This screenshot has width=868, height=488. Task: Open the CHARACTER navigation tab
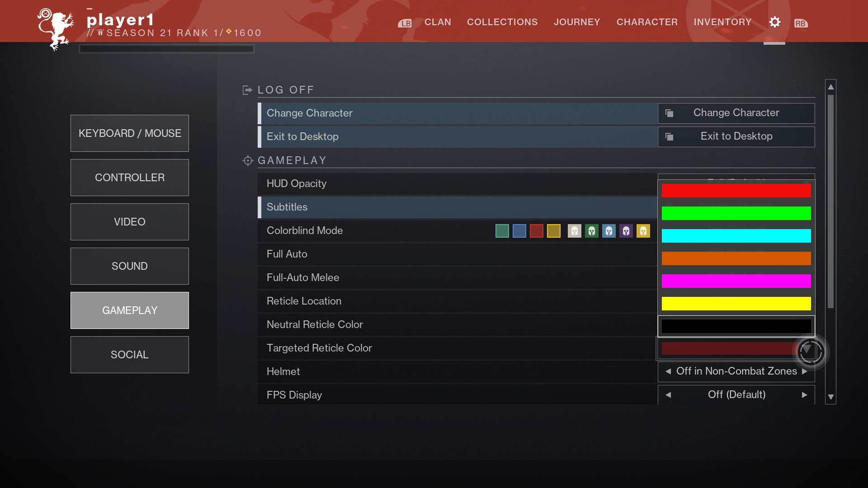647,23
